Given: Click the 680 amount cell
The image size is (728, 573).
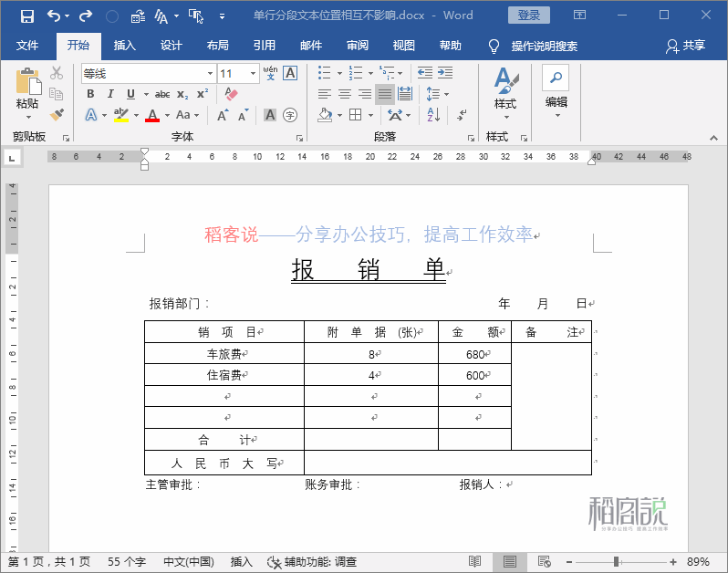Looking at the screenshot, I should (x=475, y=354).
